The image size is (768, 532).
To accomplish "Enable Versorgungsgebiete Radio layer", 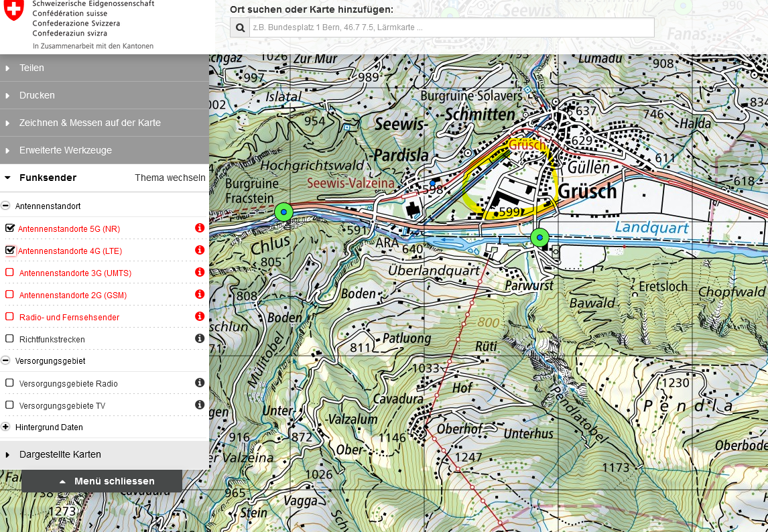I will click(9, 383).
